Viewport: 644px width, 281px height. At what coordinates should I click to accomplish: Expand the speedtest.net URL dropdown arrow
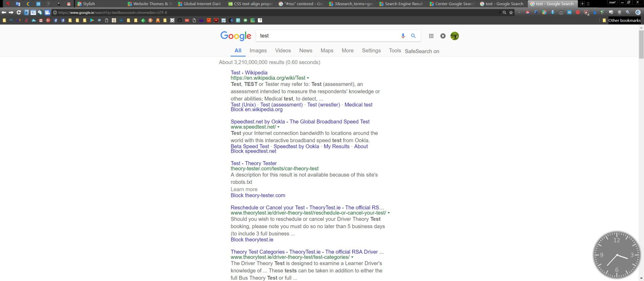tap(278, 127)
